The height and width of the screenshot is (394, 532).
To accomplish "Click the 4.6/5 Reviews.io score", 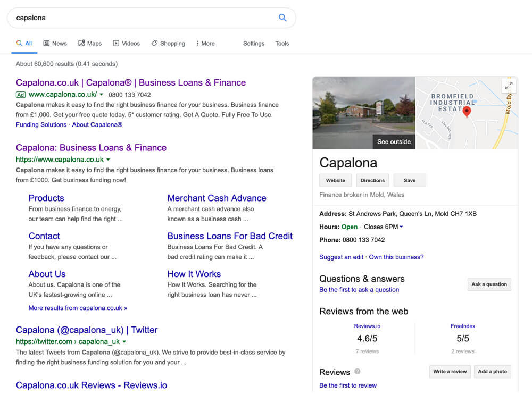I will pos(367,338).
